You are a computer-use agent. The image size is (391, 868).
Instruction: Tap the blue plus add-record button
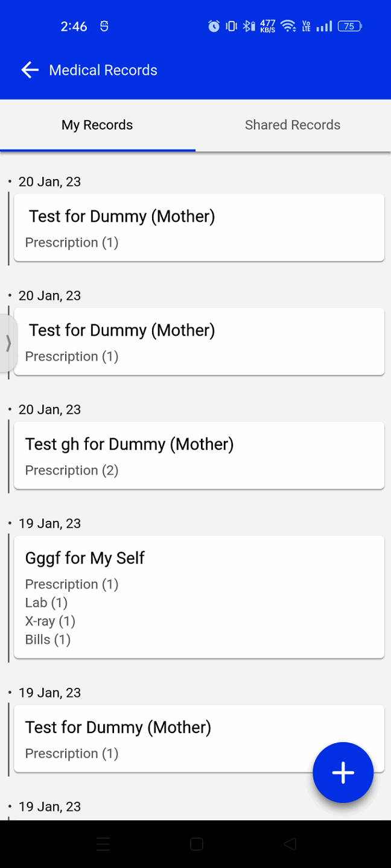[343, 772]
